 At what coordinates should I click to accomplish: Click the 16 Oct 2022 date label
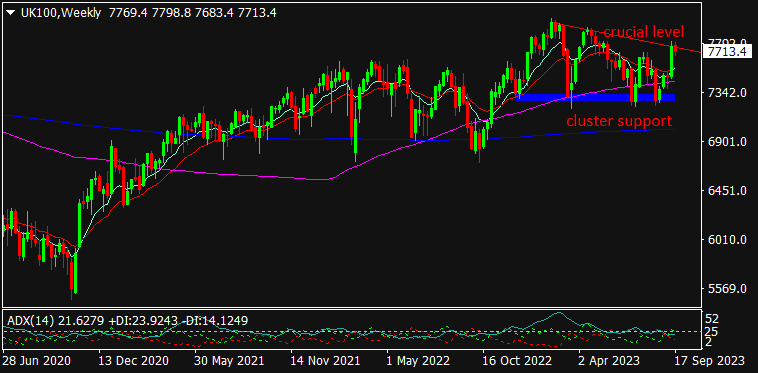pos(516,361)
